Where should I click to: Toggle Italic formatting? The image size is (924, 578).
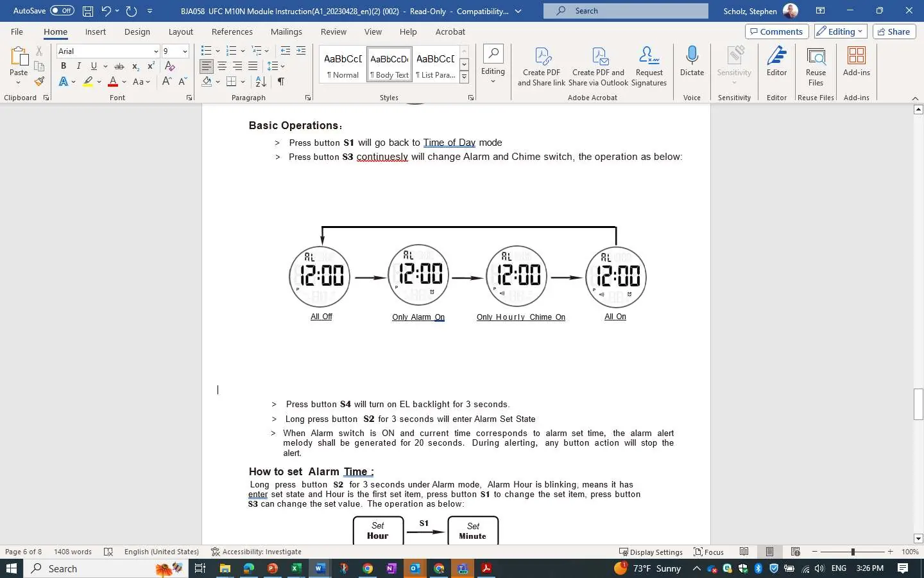pyautogui.click(x=78, y=66)
